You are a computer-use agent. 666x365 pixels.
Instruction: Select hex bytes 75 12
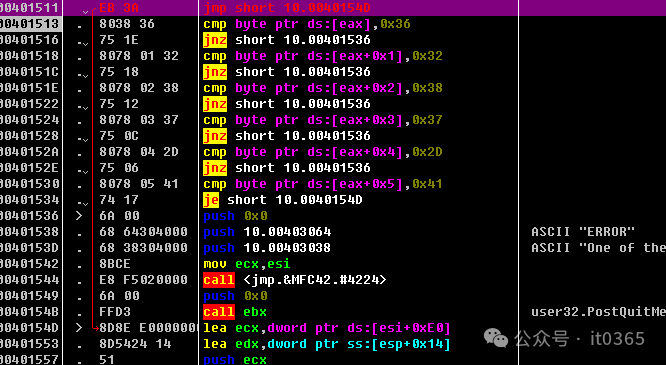tap(119, 104)
